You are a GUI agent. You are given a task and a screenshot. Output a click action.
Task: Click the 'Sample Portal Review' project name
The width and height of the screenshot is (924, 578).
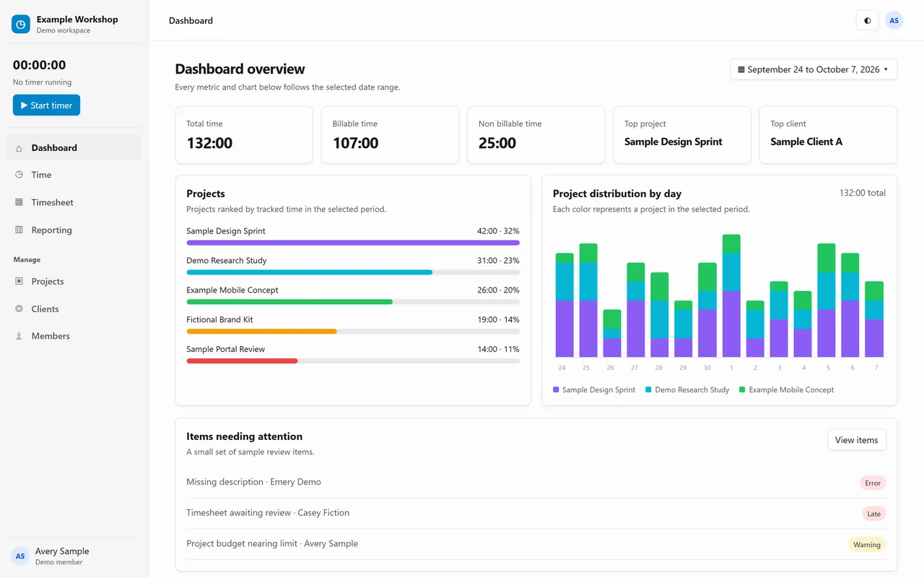tap(225, 349)
